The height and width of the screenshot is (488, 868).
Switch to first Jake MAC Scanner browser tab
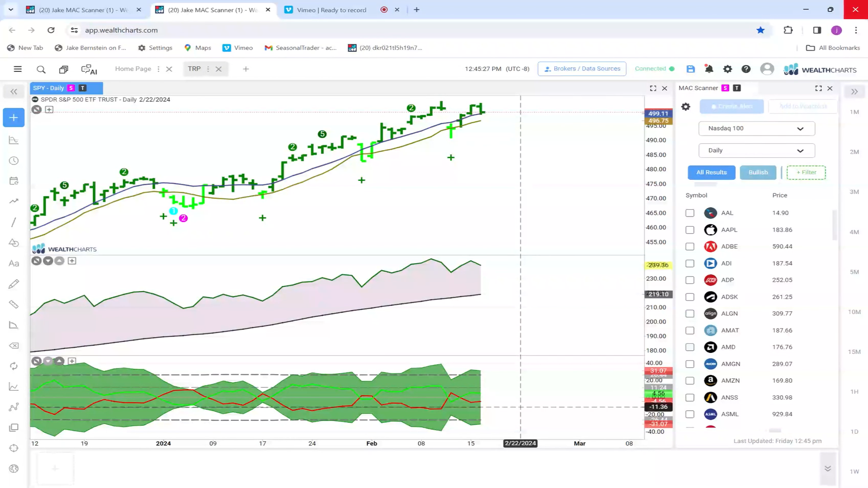click(x=84, y=9)
